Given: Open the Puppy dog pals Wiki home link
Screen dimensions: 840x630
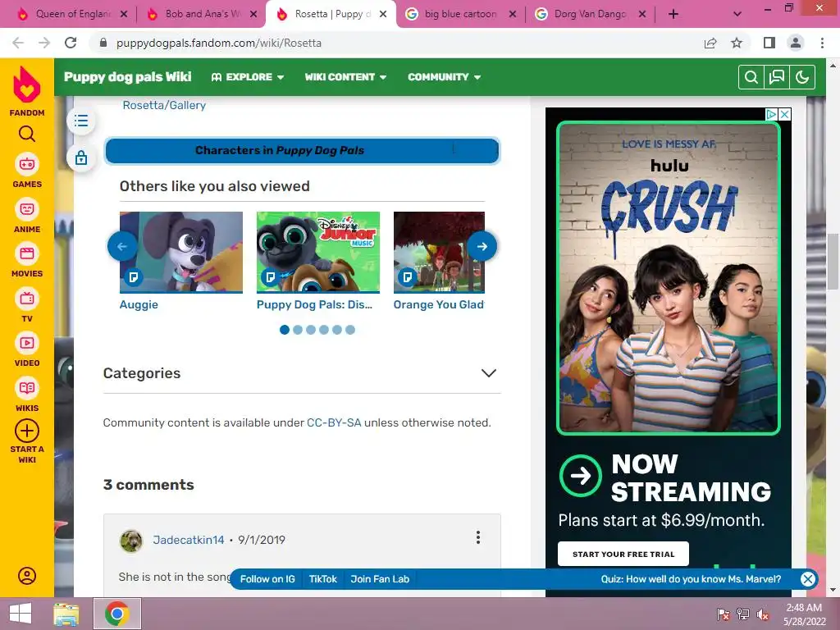Looking at the screenshot, I should click(x=127, y=76).
